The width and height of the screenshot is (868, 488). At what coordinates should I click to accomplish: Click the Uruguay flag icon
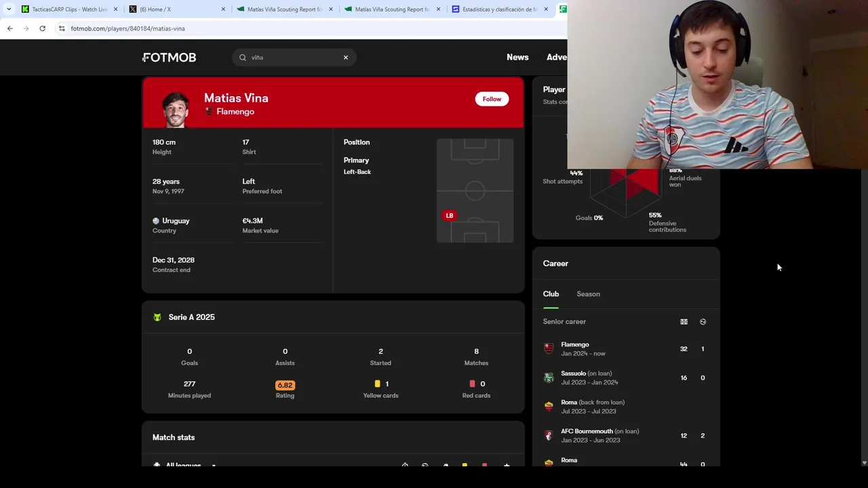point(156,221)
